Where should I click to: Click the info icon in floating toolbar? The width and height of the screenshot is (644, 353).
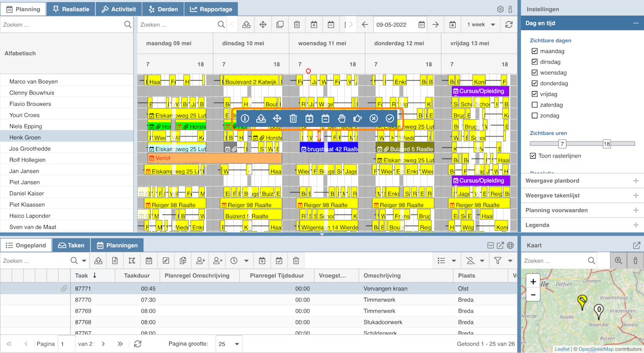point(245,118)
